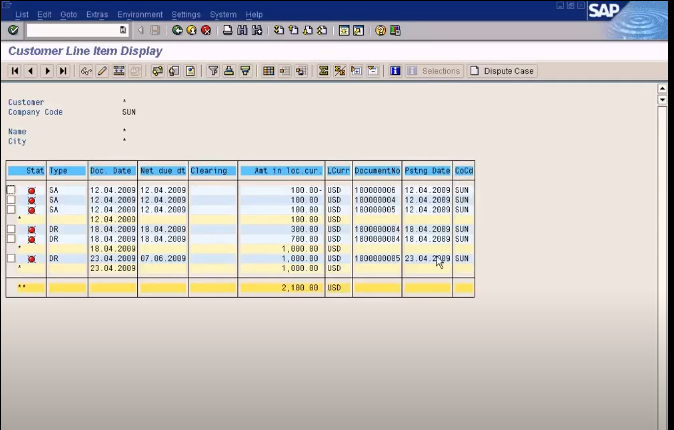Tick checkbox for document 180000004 row
The image size is (674, 430).
click(11, 200)
